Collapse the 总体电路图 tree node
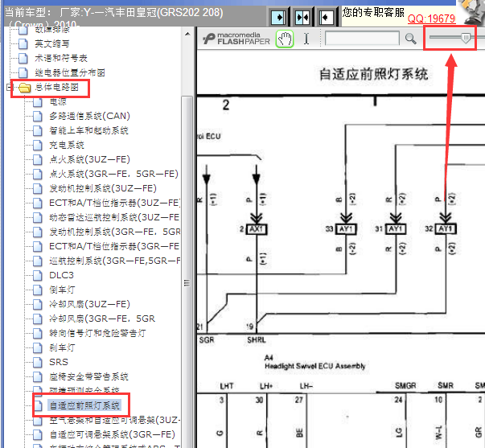Screen dimensions: 485x448 coord(9,87)
